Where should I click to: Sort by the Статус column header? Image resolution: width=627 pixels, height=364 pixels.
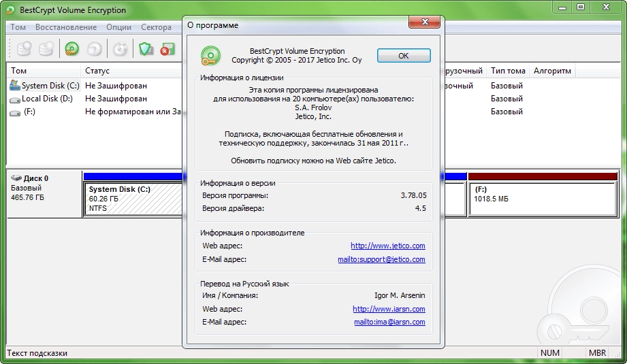click(131, 71)
